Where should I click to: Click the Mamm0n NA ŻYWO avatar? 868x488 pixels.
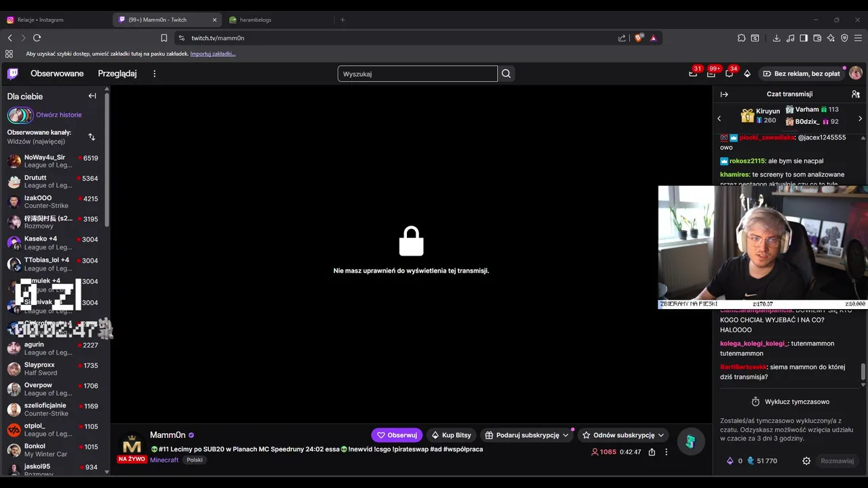[132, 447]
